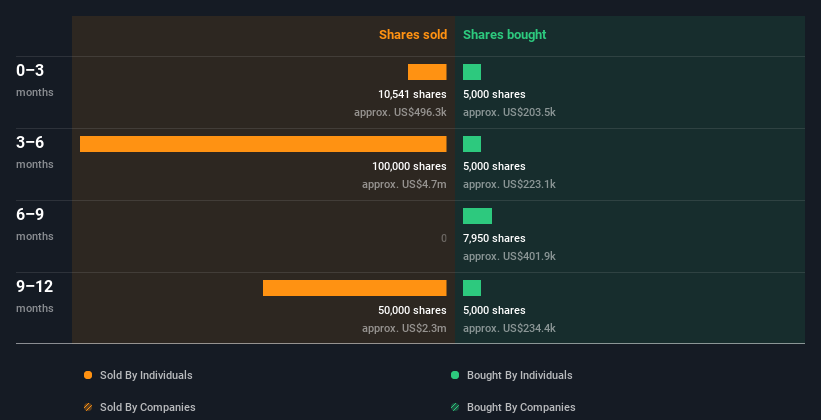Click 5,000 shares bought in the 3–6 months row
The width and height of the screenshot is (821, 420).
coord(494,166)
